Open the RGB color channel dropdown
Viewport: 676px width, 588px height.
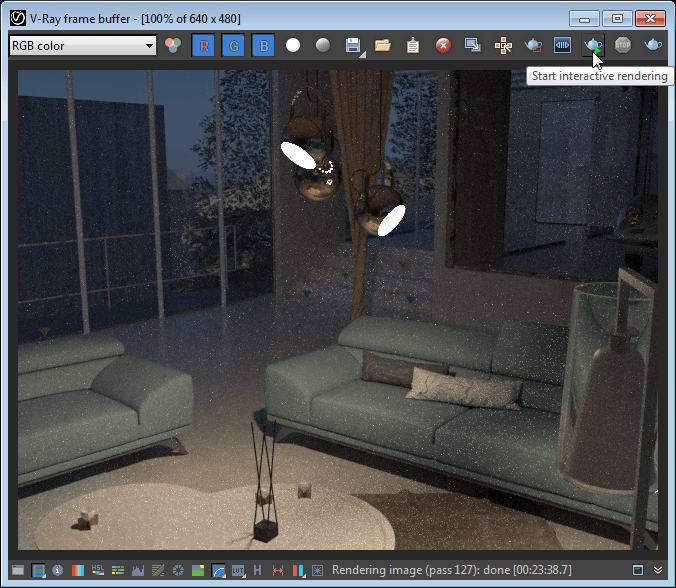pyautogui.click(x=83, y=45)
